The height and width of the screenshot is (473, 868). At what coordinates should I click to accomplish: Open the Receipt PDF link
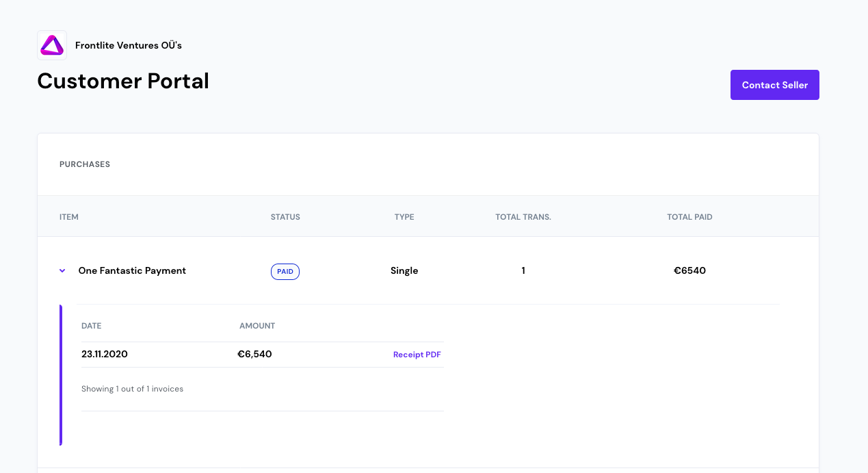click(417, 355)
